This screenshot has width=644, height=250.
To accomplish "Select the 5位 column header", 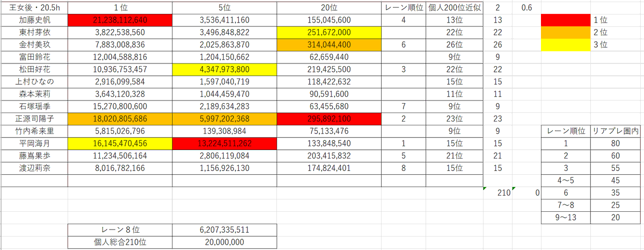I will pos(224,8).
